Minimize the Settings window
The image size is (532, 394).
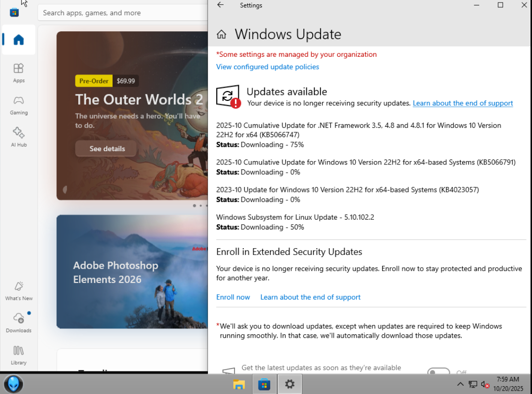pyautogui.click(x=476, y=5)
